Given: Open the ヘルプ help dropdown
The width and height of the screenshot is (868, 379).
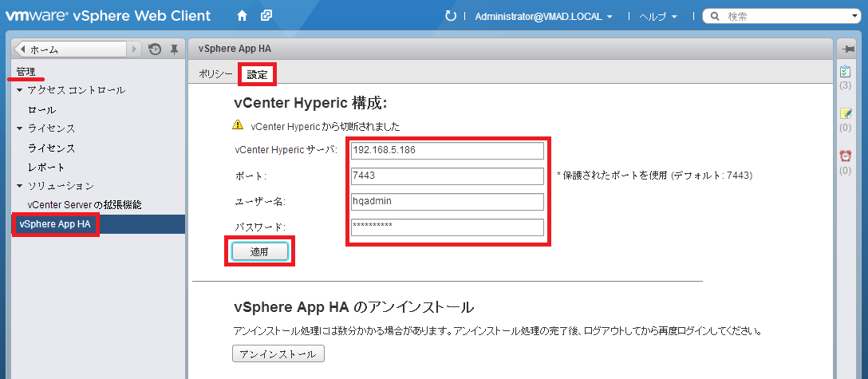Looking at the screenshot, I should [657, 17].
